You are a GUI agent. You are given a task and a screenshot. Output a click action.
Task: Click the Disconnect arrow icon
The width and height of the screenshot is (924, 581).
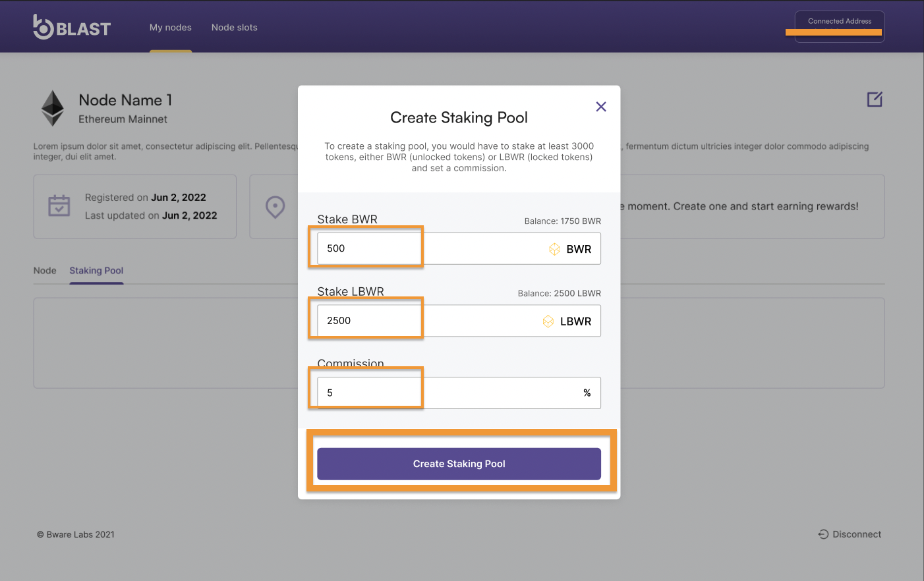click(x=823, y=534)
